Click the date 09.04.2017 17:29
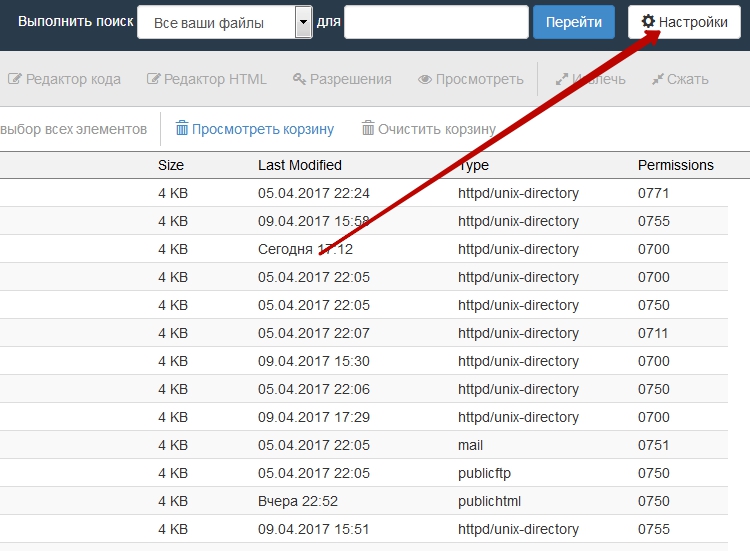Screen dimensions: 750x551 (314, 417)
